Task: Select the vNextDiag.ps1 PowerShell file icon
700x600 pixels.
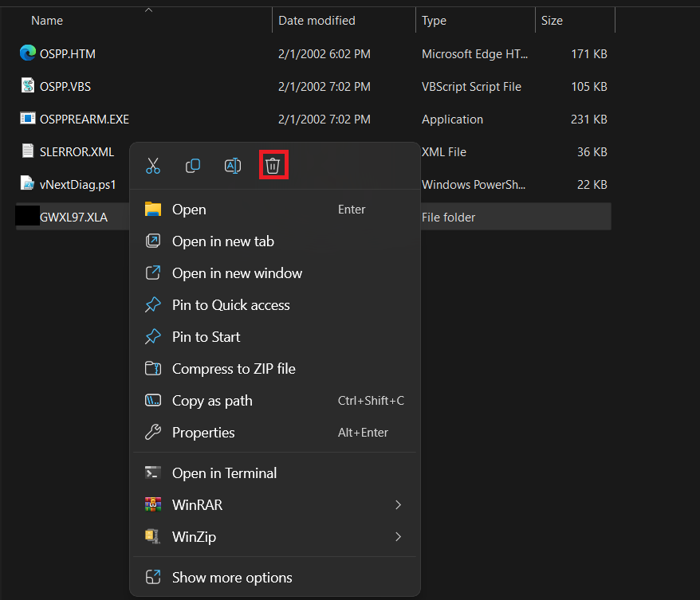Action: click(x=28, y=183)
